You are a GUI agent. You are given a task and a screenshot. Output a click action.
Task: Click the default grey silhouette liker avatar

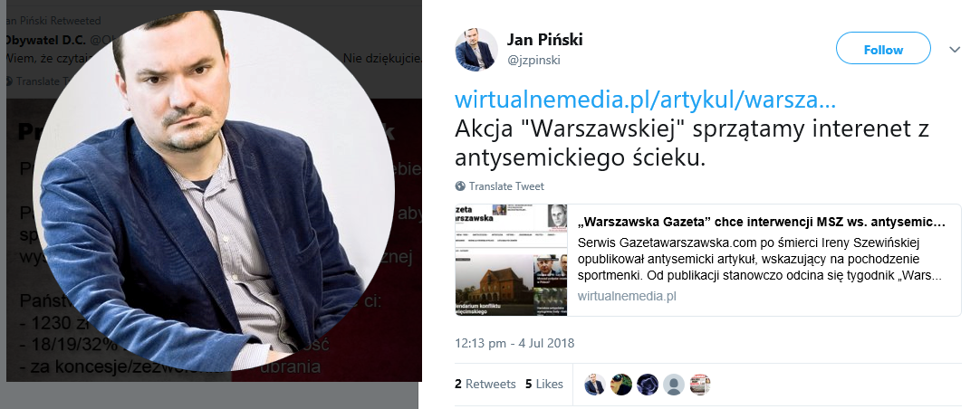(674, 385)
